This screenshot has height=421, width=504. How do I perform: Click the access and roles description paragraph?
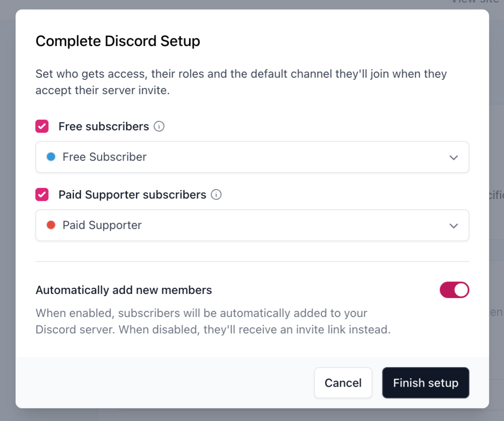click(241, 82)
